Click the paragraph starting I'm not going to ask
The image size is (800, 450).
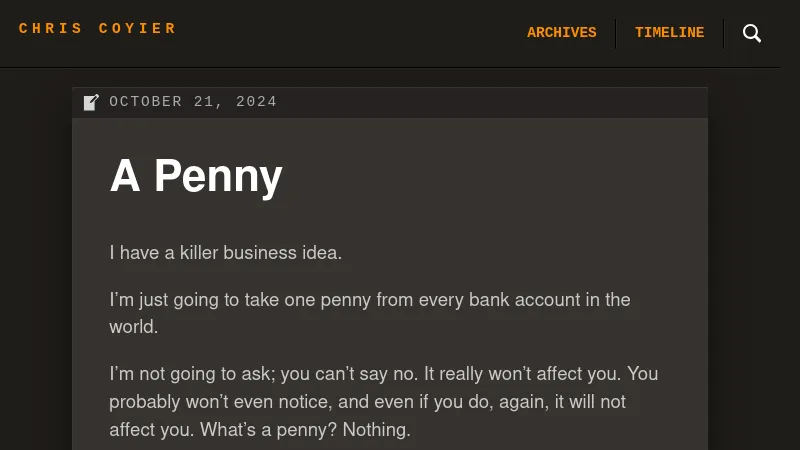click(x=384, y=402)
